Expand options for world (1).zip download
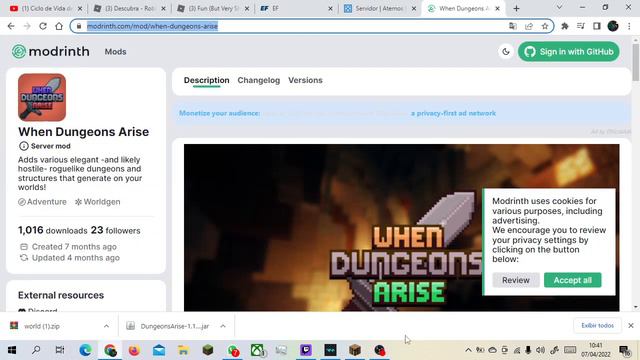 106,326
